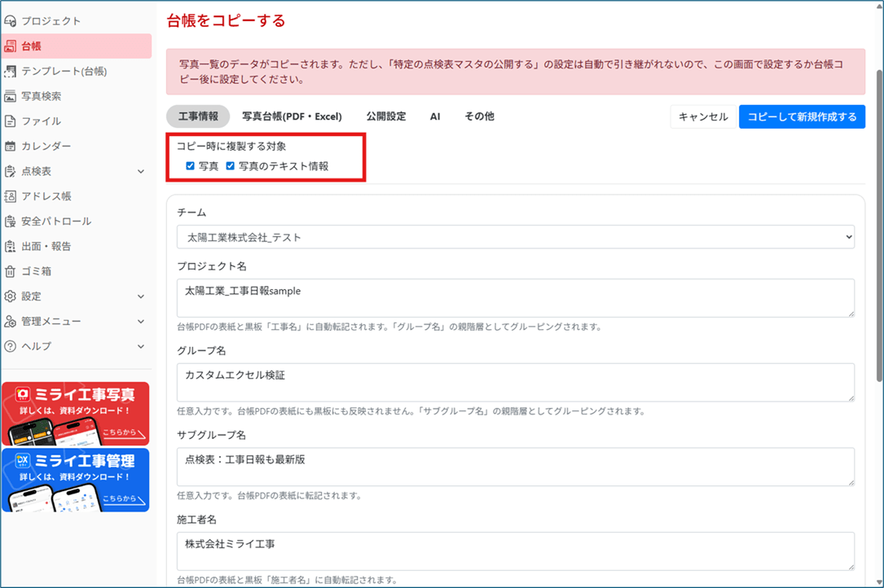Click the 出面・報告 sidebar icon
884x588 pixels.
click(x=11, y=247)
